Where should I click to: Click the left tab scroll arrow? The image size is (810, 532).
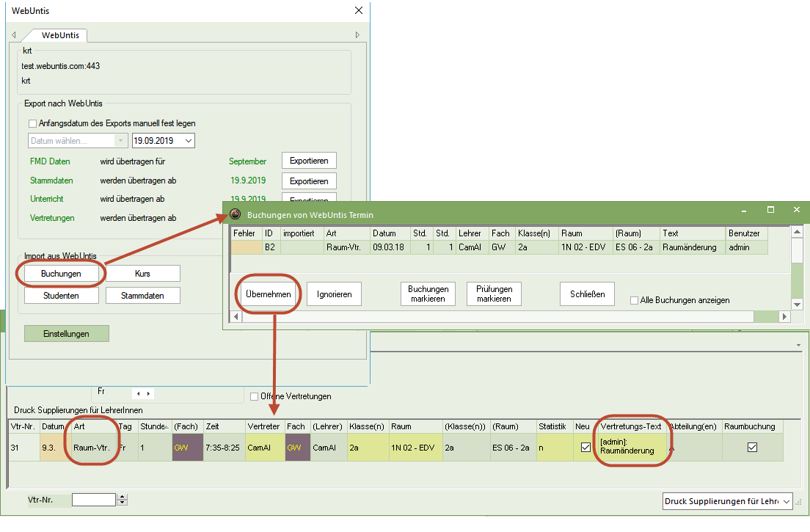(x=14, y=34)
